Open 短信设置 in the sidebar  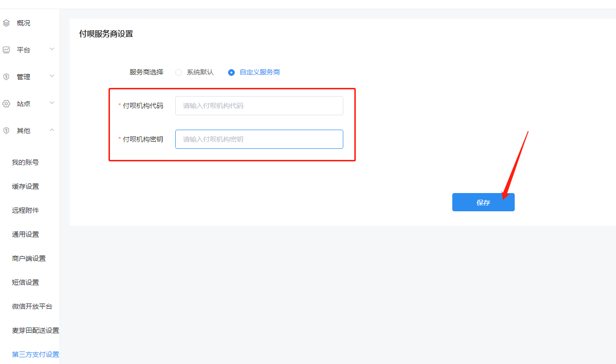point(25,282)
